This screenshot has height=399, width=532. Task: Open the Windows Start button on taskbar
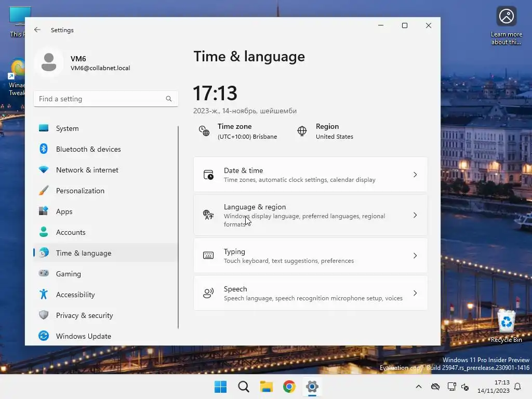point(220,387)
